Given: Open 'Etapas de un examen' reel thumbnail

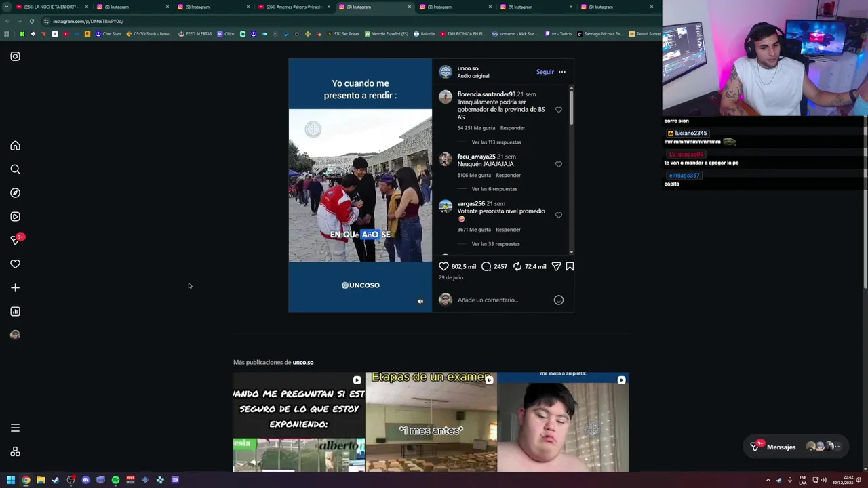Looking at the screenshot, I should click(431, 422).
